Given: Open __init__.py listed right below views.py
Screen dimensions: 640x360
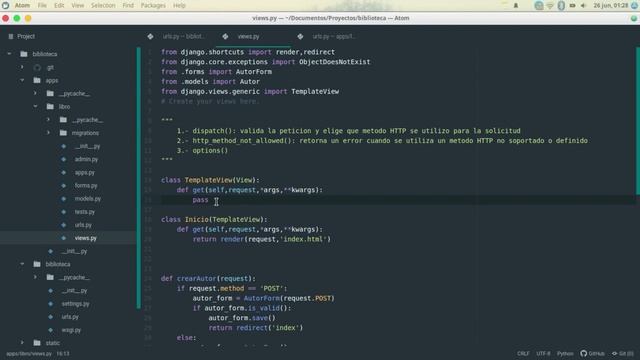Looking at the screenshot, I should pos(74,251).
